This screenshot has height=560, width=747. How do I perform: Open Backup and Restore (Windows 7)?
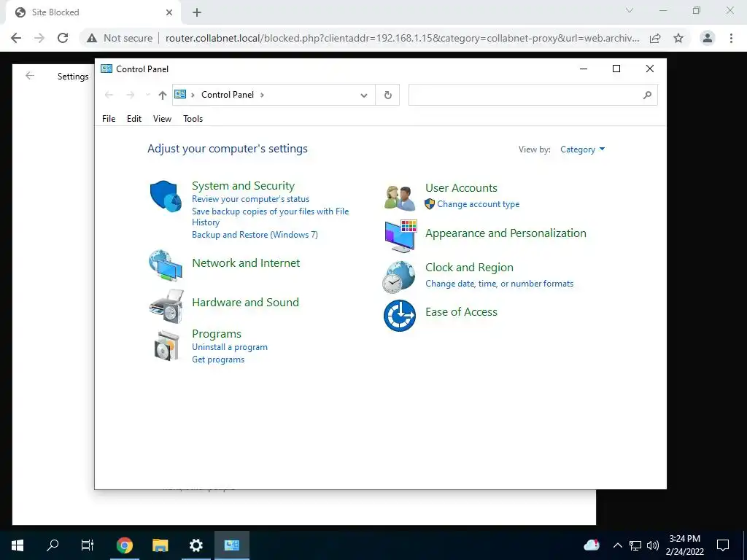click(x=255, y=235)
